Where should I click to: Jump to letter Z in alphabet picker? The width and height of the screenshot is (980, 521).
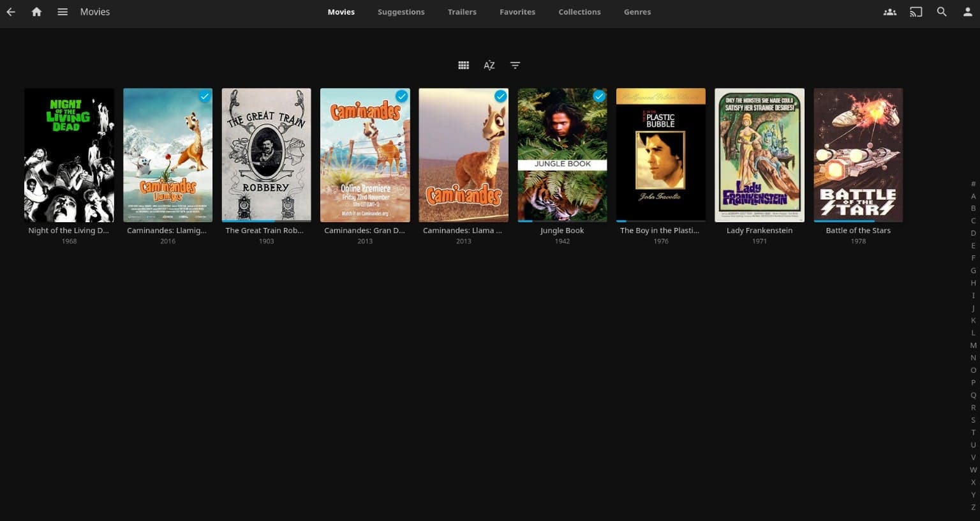[x=973, y=507]
